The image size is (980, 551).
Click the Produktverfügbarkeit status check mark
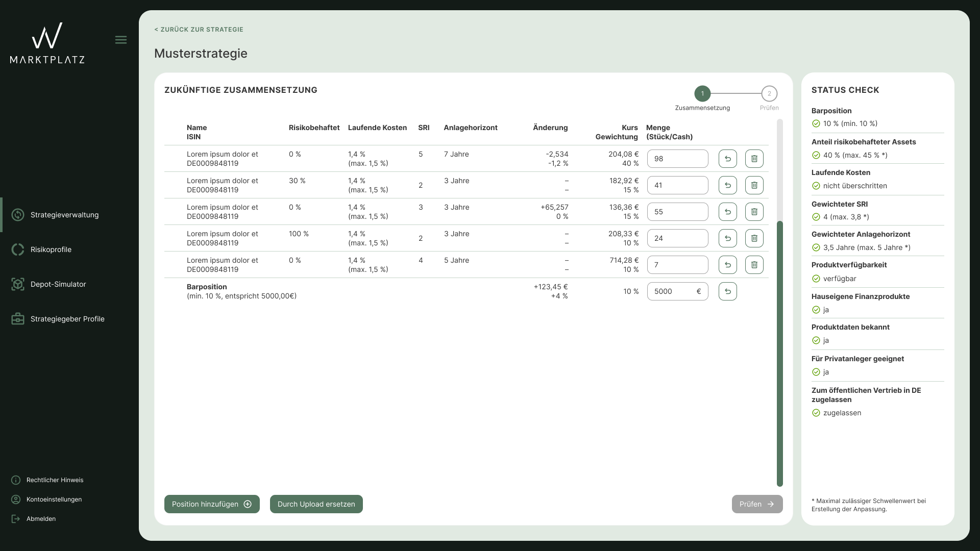[816, 279]
